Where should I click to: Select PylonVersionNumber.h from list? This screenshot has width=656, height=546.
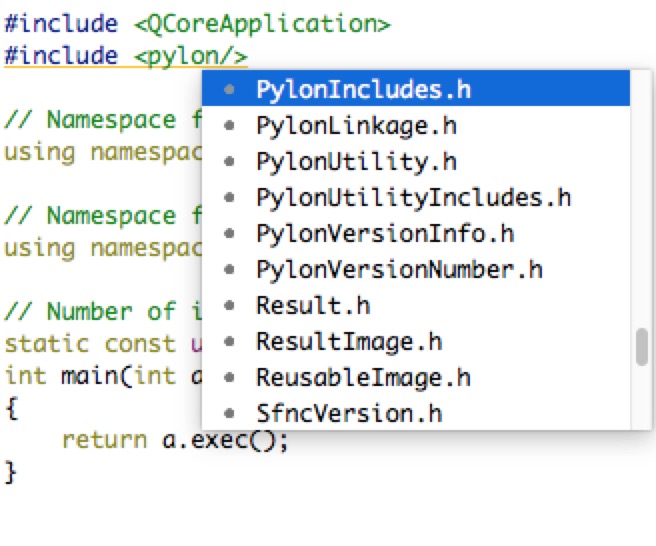(x=416, y=269)
